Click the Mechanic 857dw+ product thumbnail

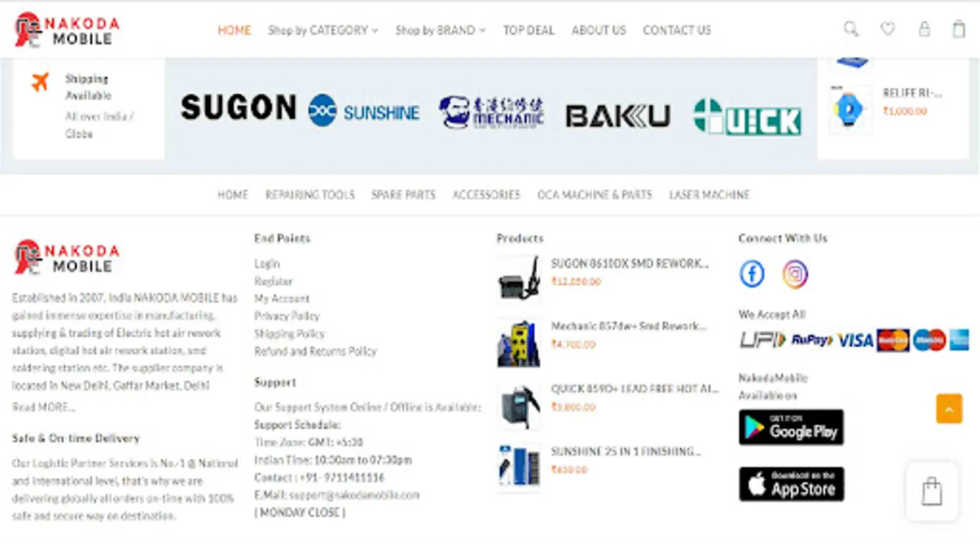click(x=519, y=342)
